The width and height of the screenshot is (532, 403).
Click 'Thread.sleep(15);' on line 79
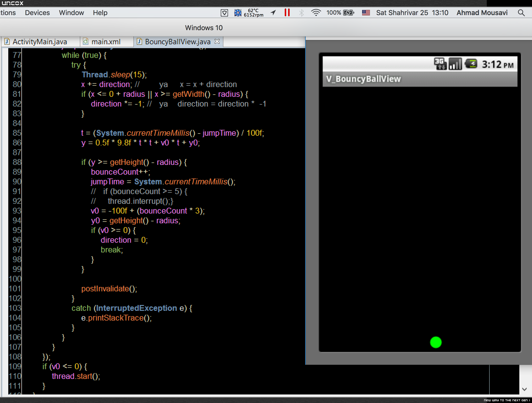[x=114, y=75]
